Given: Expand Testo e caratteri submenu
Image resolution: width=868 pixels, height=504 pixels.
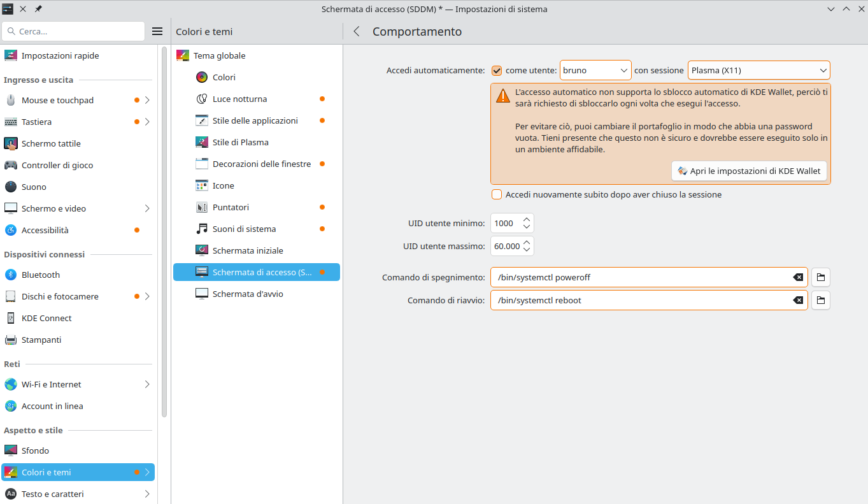Looking at the screenshot, I should [x=147, y=494].
